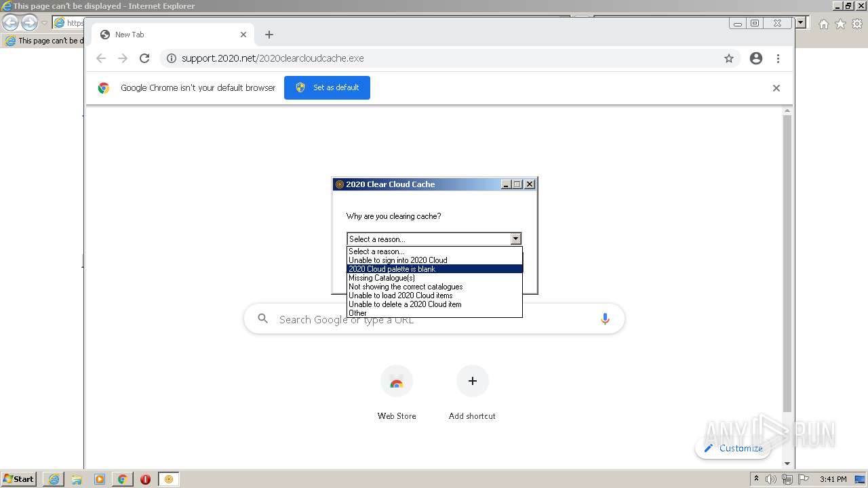This screenshot has height=488, width=868.
Task: View site information icon in address bar
Action: [172, 58]
